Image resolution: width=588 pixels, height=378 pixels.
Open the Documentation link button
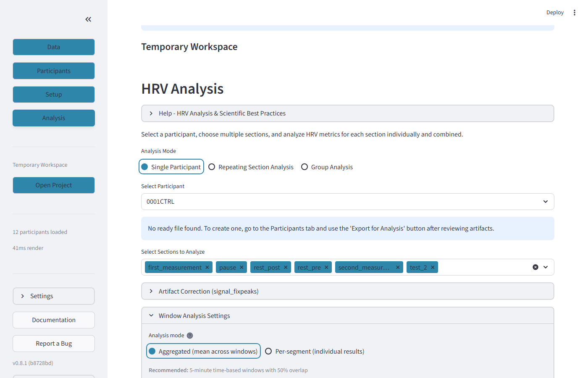tap(54, 320)
